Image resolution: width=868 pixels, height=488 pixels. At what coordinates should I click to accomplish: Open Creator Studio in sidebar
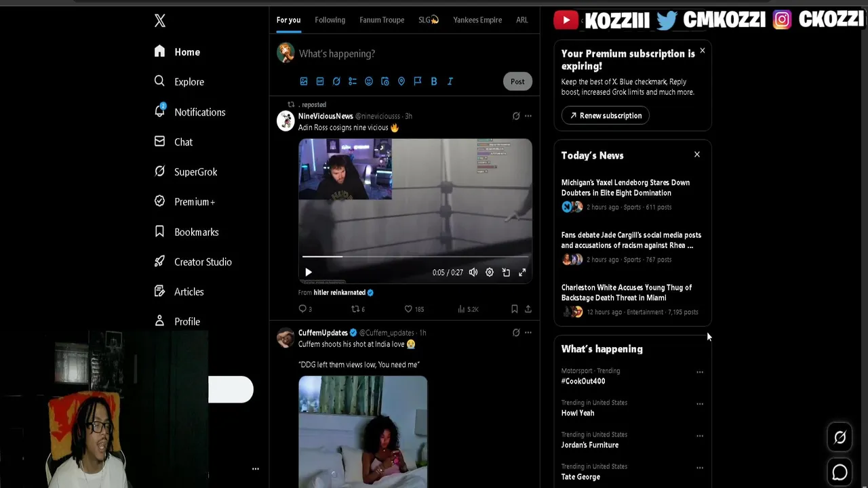click(x=193, y=262)
